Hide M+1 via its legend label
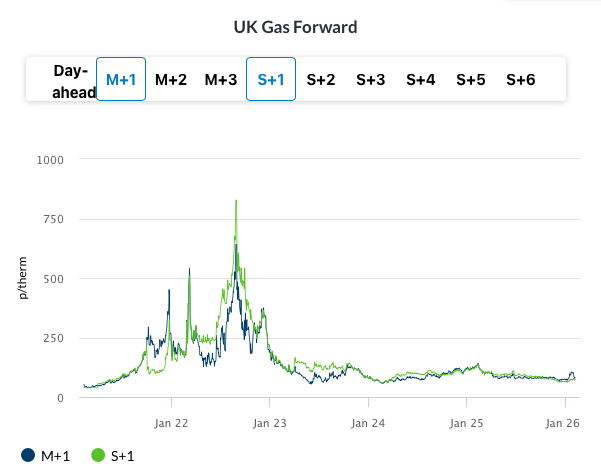The image size is (601, 476). tap(55, 456)
